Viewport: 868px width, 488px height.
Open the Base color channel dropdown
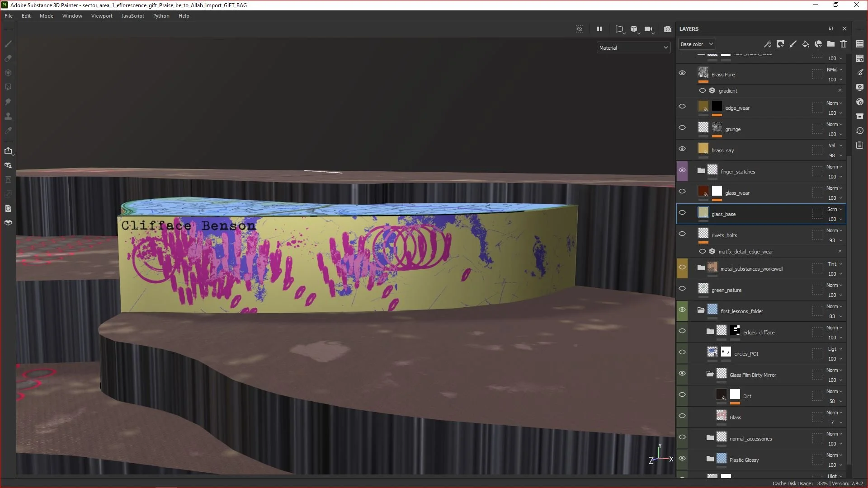click(696, 44)
